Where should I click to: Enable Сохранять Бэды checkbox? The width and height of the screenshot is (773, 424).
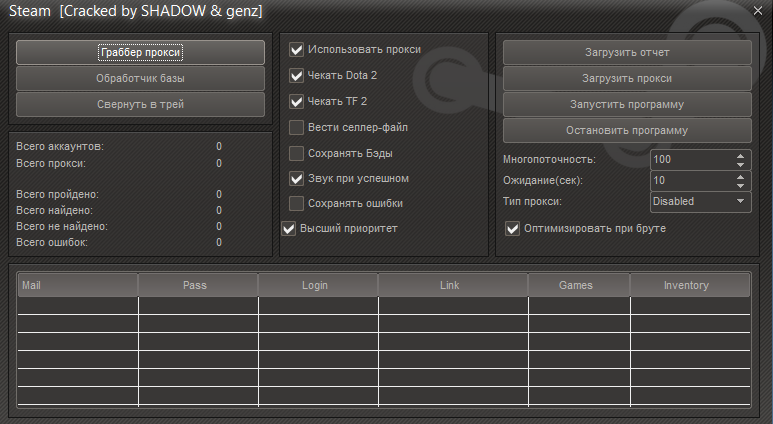click(x=296, y=153)
